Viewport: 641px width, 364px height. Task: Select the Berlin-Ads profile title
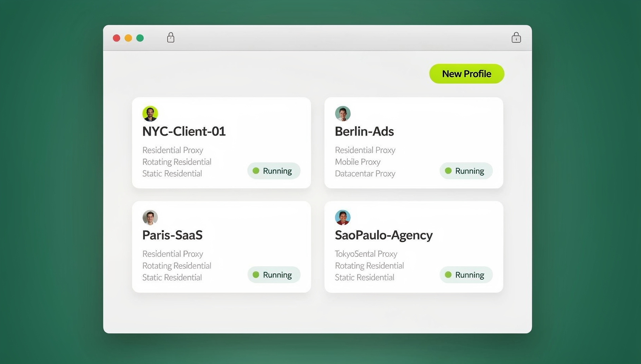tap(364, 131)
